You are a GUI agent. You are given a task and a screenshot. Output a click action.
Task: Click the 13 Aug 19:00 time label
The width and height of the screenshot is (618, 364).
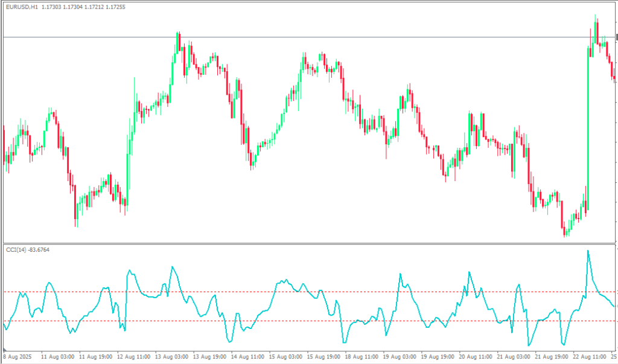pos(210,357)
